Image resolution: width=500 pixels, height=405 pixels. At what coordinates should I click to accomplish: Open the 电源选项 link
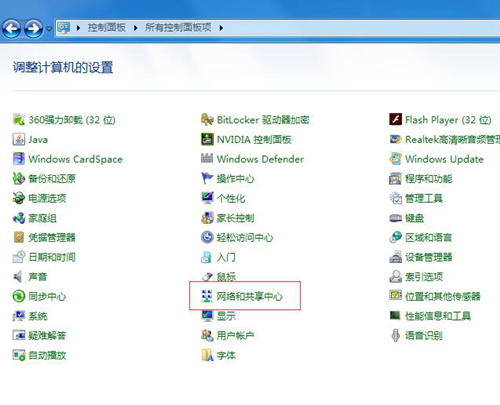pyautogui.click(x=47, y=198)
